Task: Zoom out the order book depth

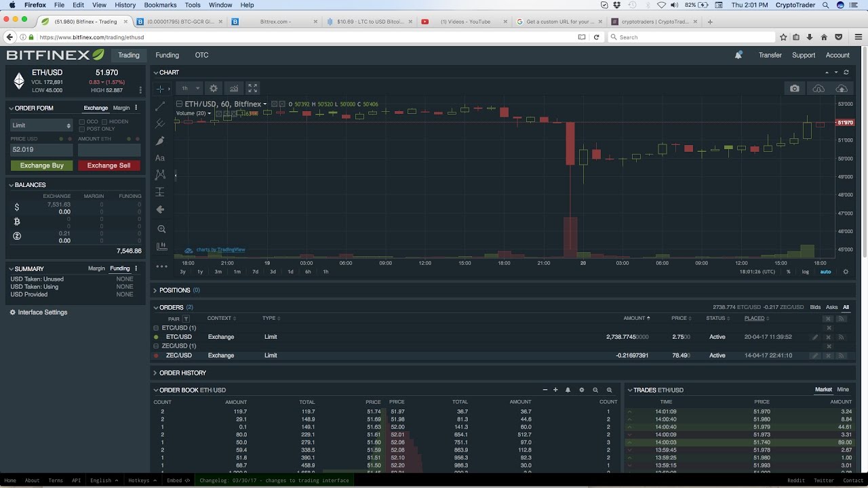Action: point(595,390)
